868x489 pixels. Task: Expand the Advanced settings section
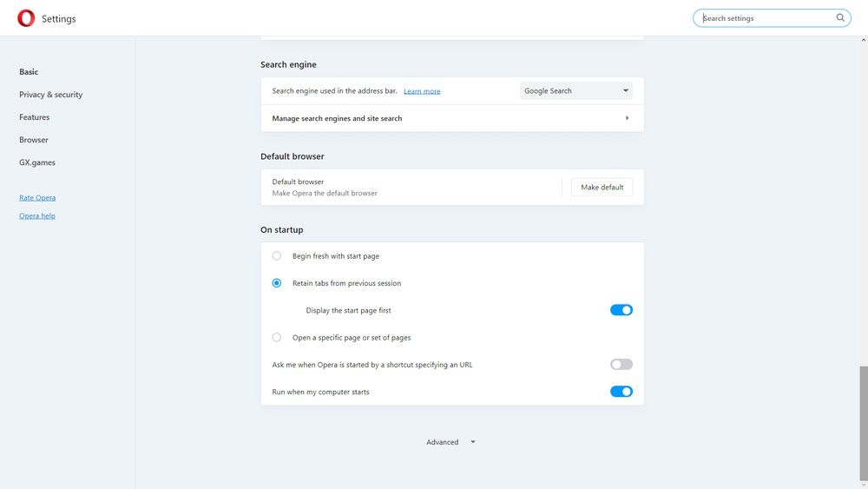coord(450,442)
